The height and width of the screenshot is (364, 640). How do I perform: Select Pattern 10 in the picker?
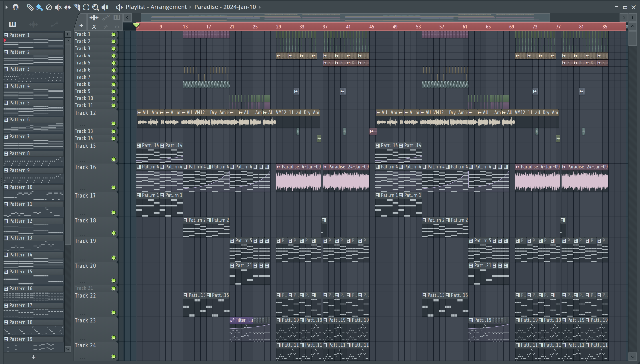[34, 192]
